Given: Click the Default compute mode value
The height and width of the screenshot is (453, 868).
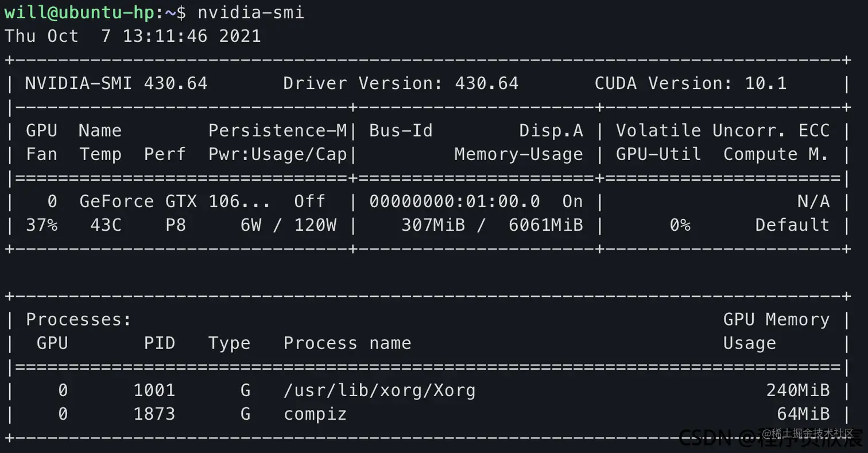Looking at the screenshot, I should 792,224.
